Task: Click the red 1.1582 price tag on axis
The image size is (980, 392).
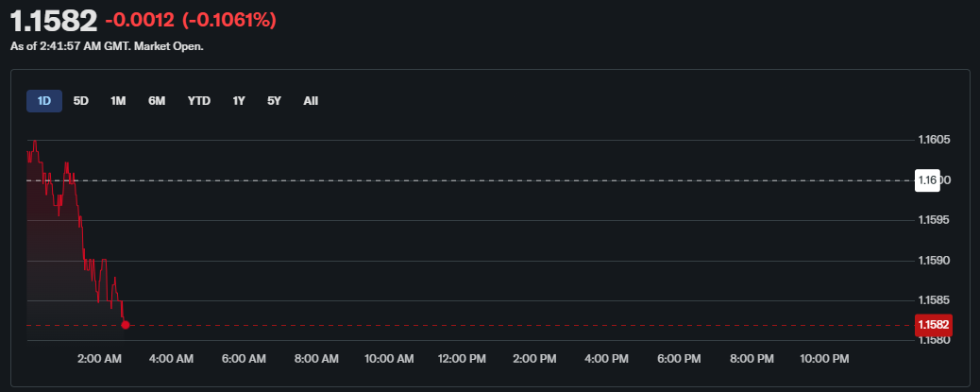Action: (x=933, y=325)
